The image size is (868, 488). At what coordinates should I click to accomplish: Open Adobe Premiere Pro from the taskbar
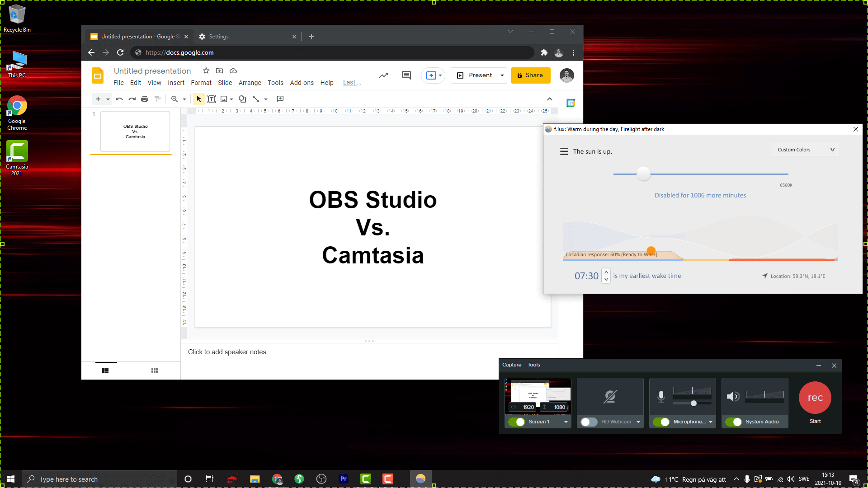click(344, 479)
